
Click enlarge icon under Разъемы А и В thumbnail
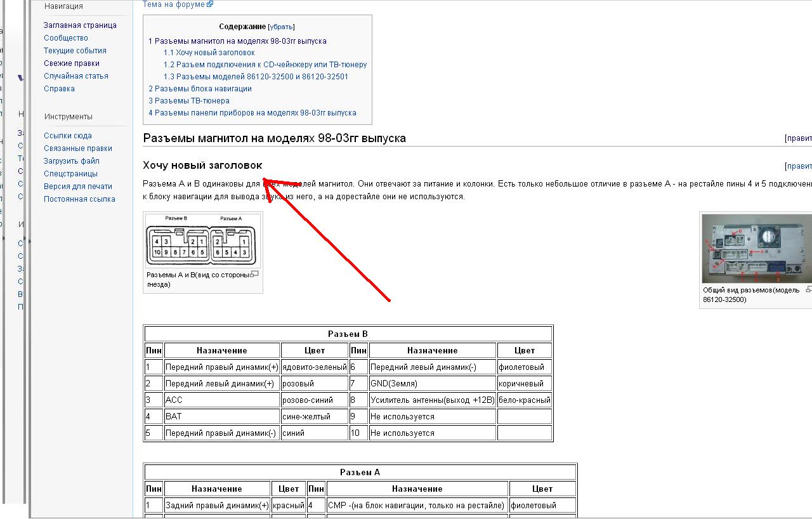click(x=255, y=274)
